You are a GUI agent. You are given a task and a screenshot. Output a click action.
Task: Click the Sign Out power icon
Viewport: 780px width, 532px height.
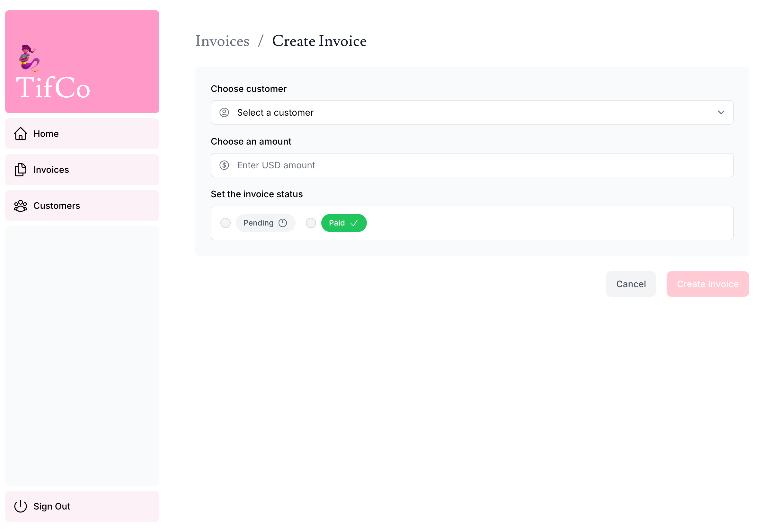pos(21,506)
